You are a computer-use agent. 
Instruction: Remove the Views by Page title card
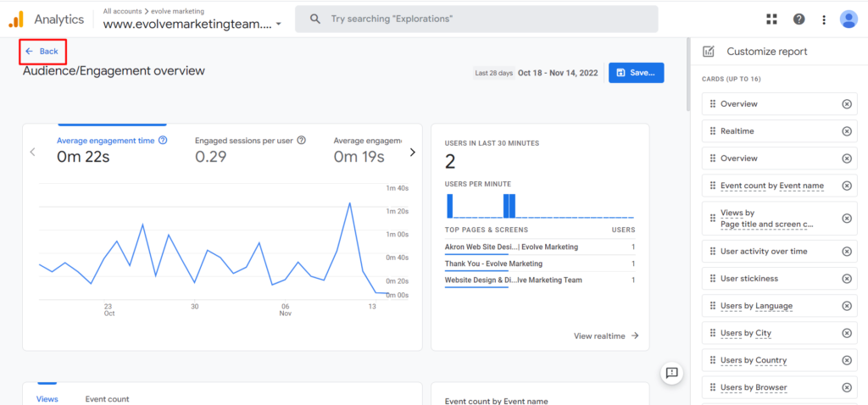click(x=847, y=218)
